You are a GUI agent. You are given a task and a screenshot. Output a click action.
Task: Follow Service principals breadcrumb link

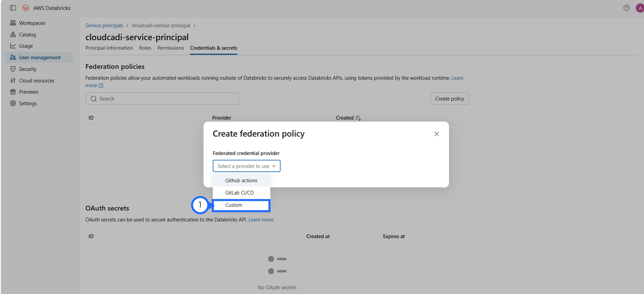pyautogui.click(x=104, y=26)
